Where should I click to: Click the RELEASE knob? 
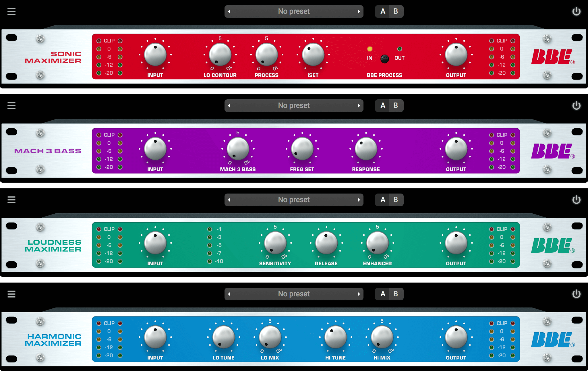point(326,243)
